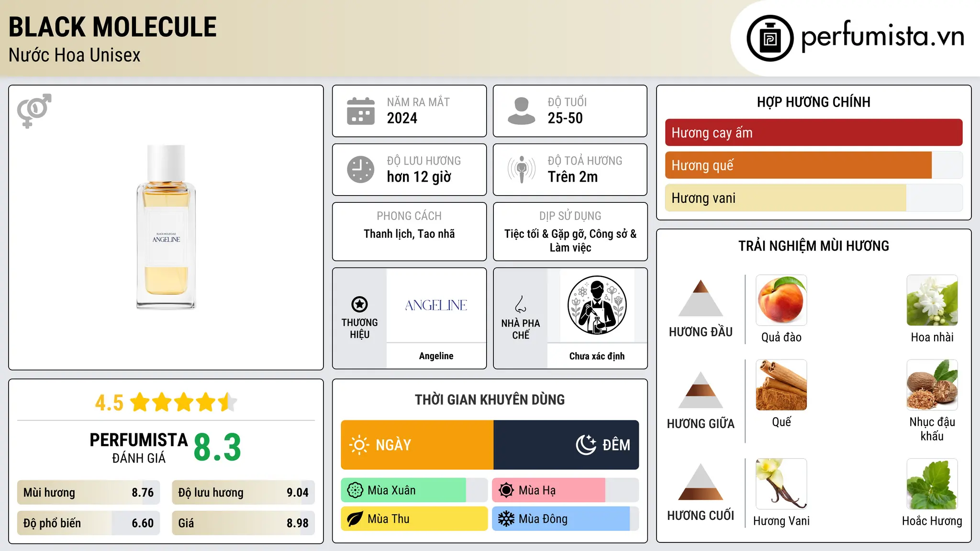980x551 pixels.
Task: Click the perfumer text Chưa xác định
Action: click(x=597, y=356)
